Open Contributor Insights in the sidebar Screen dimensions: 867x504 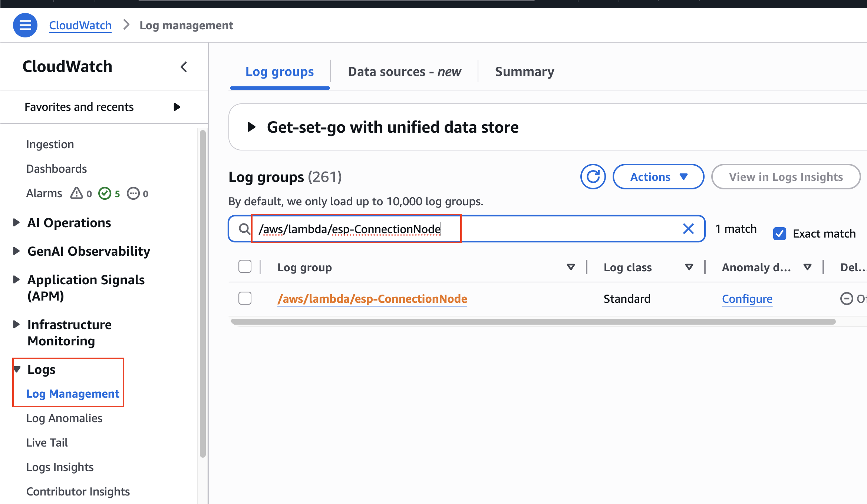pyautogui.click(x=78, y=491)
